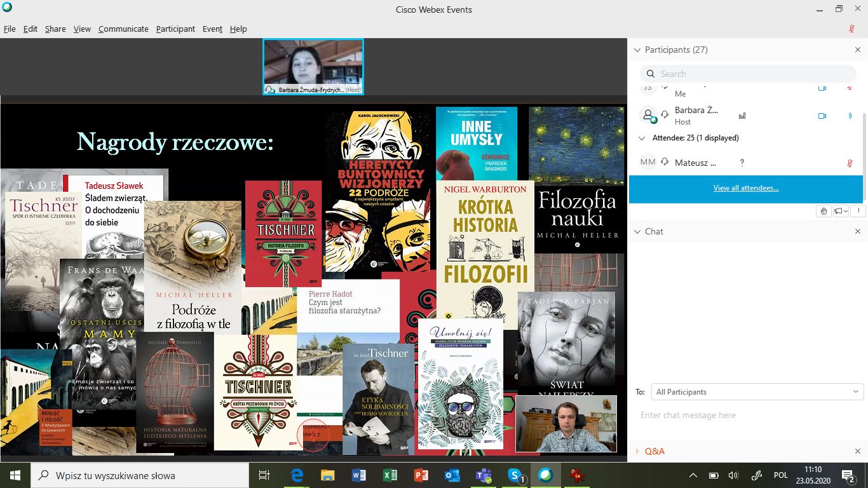Viewport: 868px width, 488px height.
Task: Toggle my muted microphone in participant list
Action: pyautogui.click(x=850, y=88)
